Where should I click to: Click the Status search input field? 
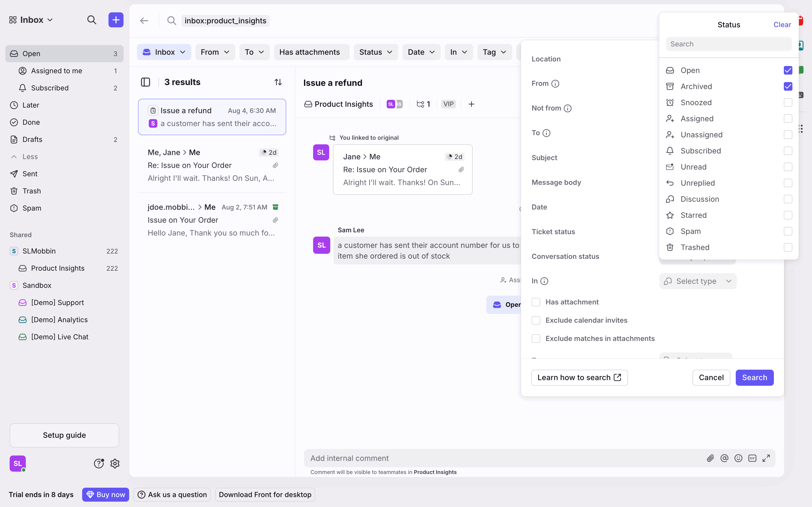(x=728, y=44)
